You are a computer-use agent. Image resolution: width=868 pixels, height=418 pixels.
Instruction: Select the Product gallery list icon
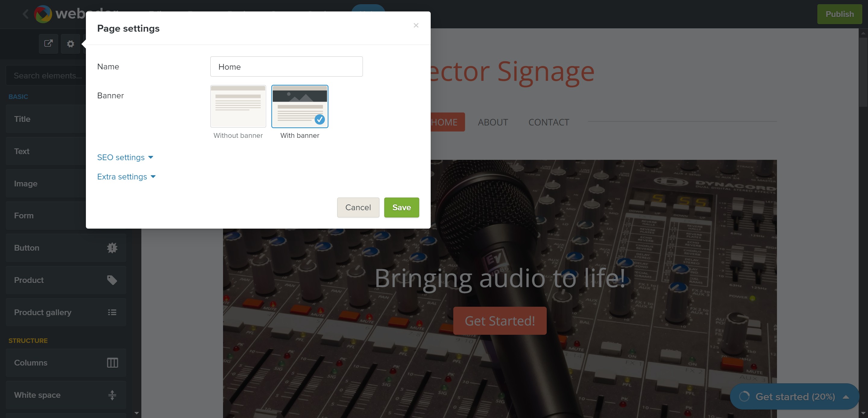coord(112,312)
